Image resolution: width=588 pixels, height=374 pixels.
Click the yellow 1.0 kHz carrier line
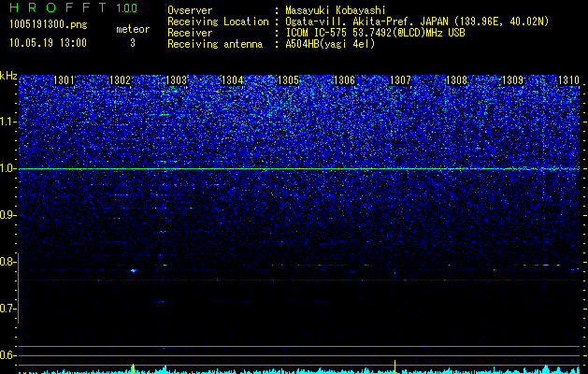(x=299, y=169)
